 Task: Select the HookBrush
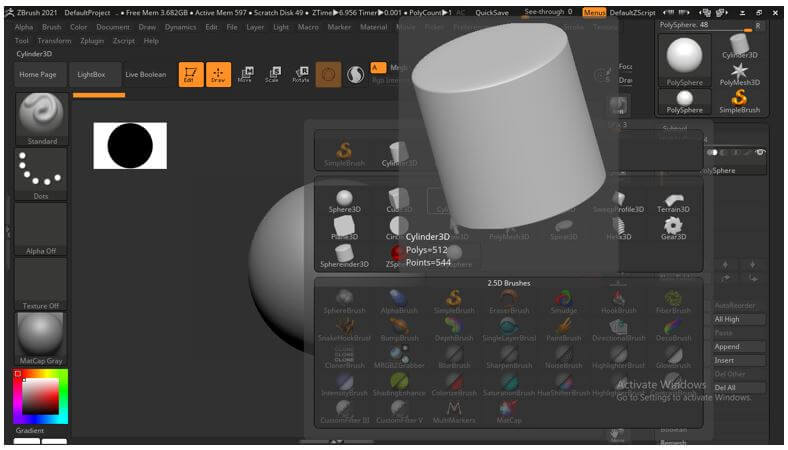(x=619, y=302)
